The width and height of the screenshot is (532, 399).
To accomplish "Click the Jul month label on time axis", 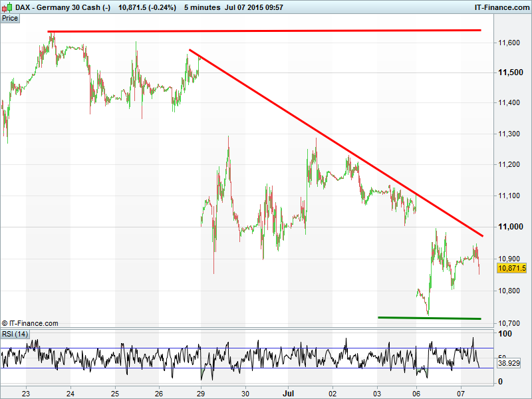I will [x=289, y=394].
